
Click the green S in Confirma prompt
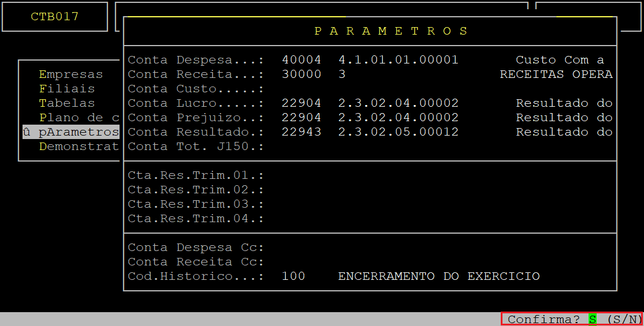593,319
